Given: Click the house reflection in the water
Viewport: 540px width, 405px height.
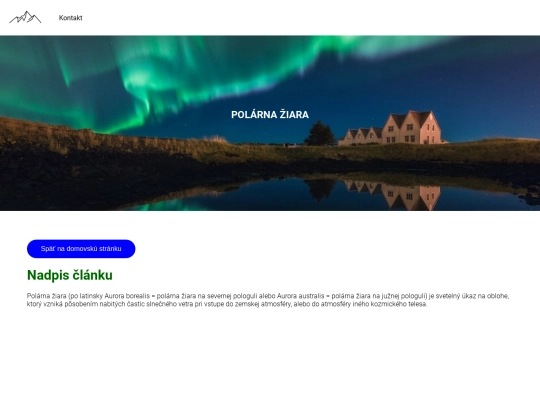Looking at the screenshot, I should click(393, 195).
